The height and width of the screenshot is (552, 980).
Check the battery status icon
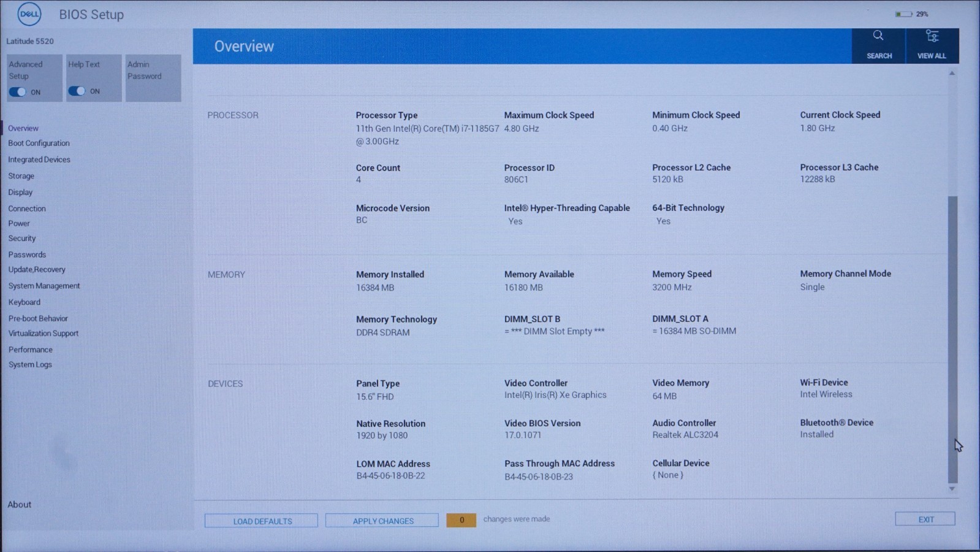pos(903,13)
